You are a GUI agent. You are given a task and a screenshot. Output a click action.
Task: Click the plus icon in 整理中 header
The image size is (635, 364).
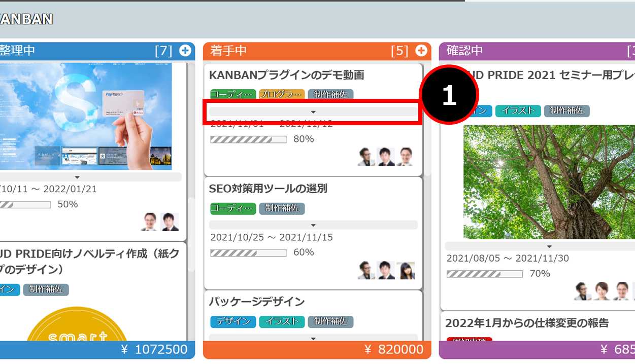pos(185,51)
